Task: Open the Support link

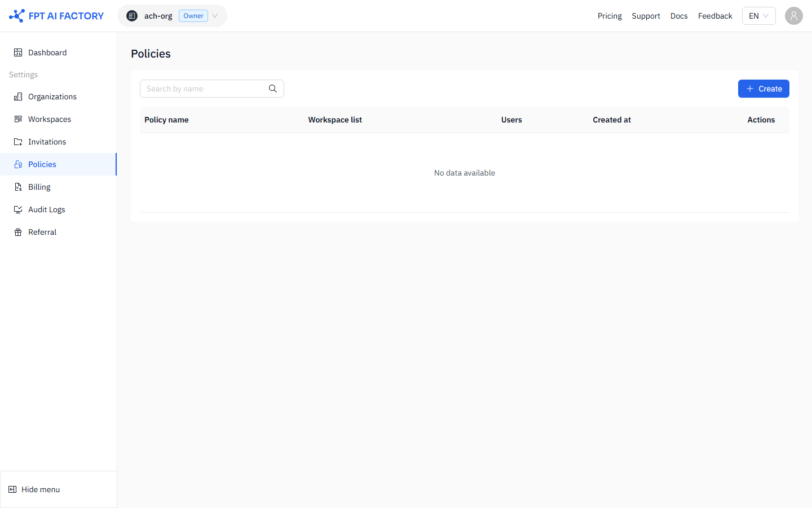Action: 646,16
